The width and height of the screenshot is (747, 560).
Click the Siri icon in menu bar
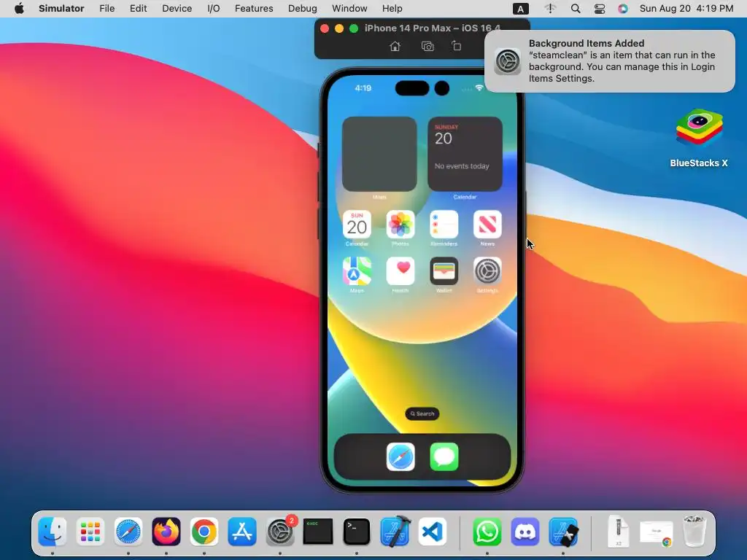tap(623, 9)
